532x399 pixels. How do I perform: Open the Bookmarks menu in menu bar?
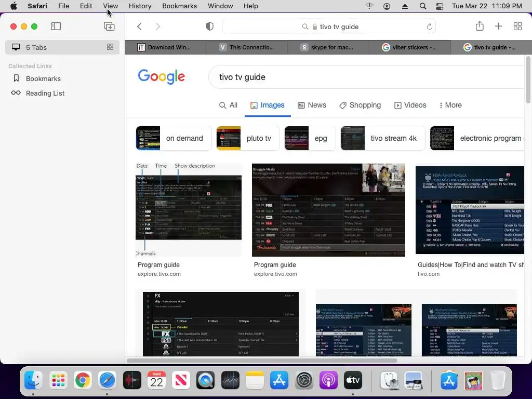[x=179, y=6]
